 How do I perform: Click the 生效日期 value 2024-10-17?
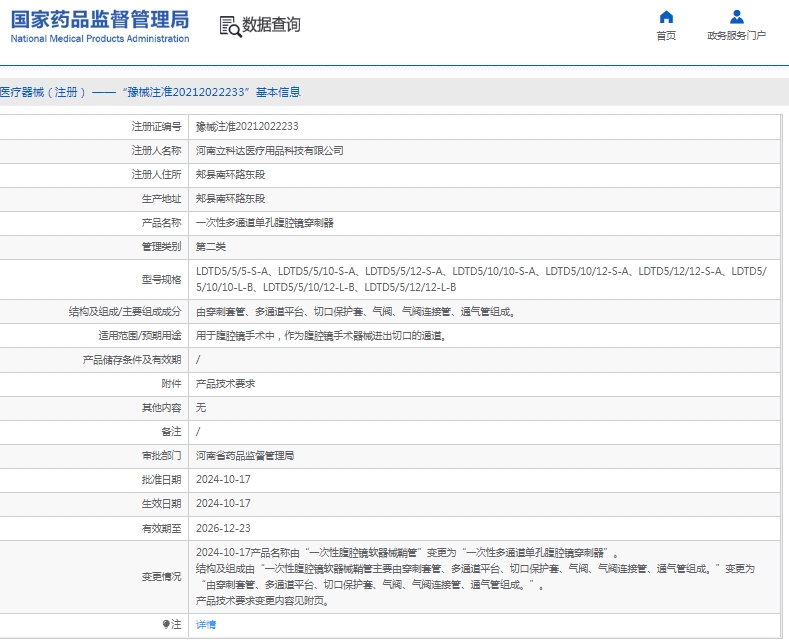223,504
